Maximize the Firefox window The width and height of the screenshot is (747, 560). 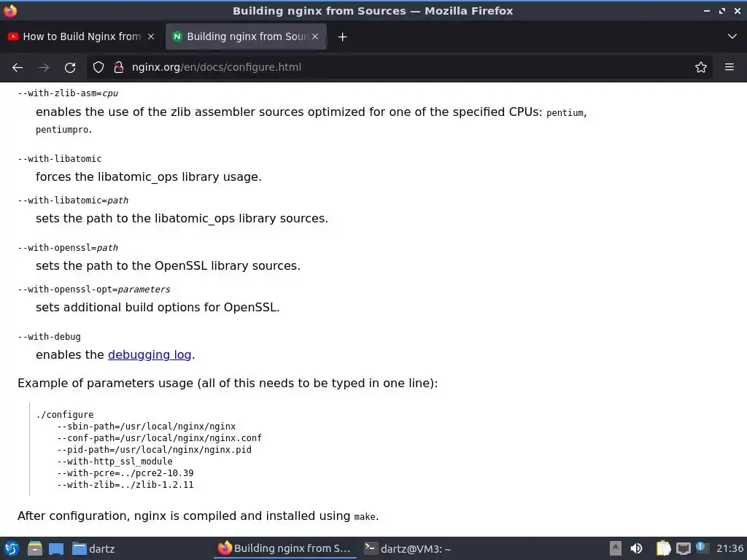722,11
